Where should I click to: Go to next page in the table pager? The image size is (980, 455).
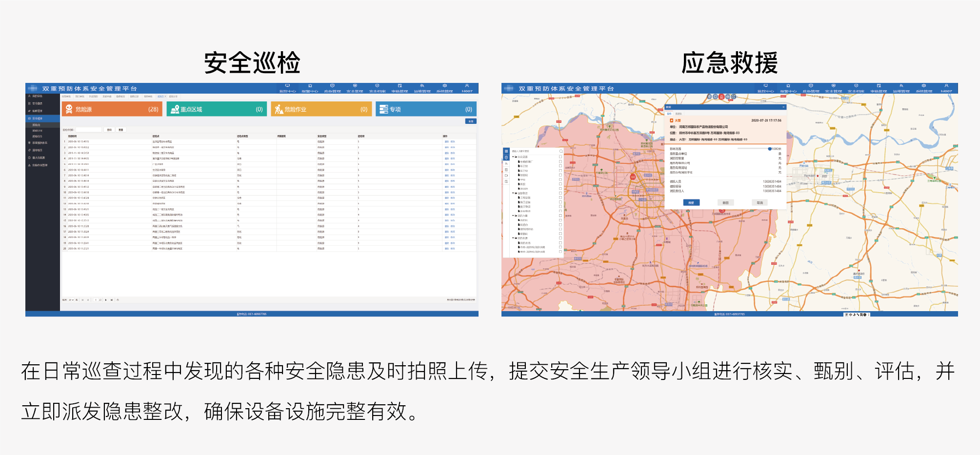point(106,300)
